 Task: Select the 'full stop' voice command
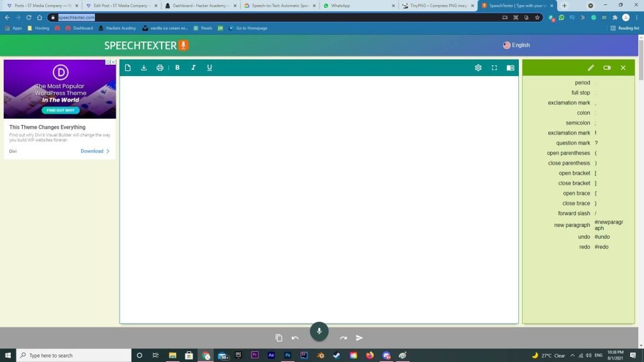click(580, 93)
